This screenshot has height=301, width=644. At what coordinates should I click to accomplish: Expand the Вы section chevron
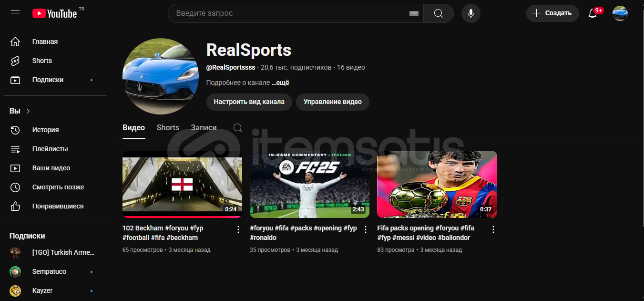pyautogui.click(x=28, y=111)
